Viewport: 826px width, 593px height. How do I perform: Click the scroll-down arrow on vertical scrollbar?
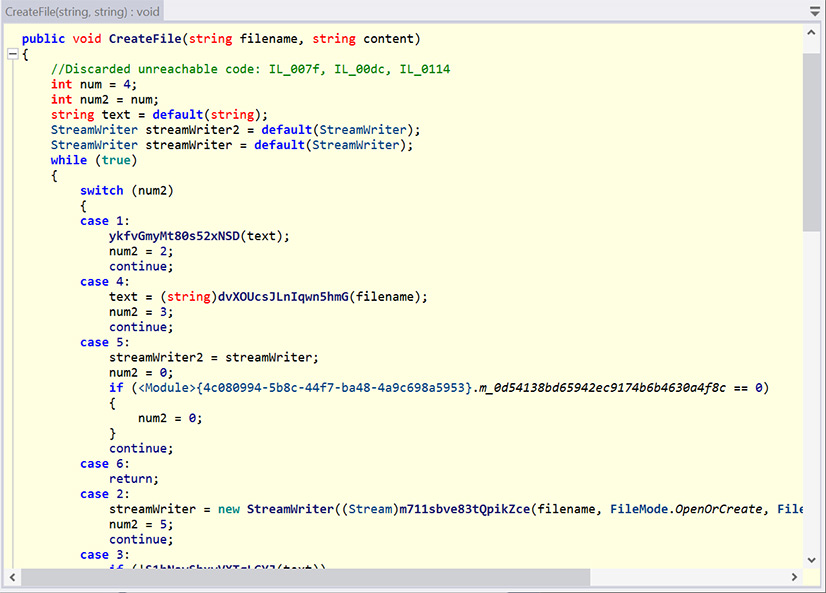click(811, 560)
